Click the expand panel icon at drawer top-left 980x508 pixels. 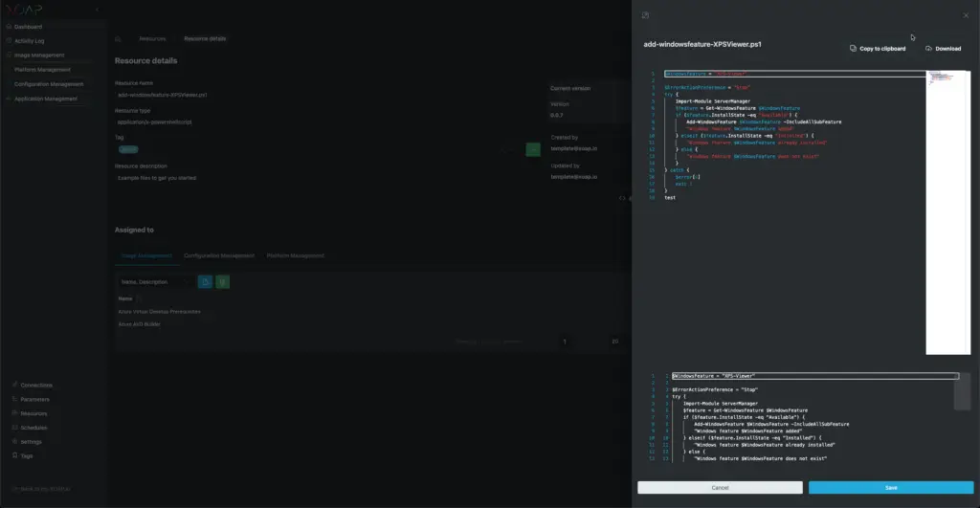[645, 15]
